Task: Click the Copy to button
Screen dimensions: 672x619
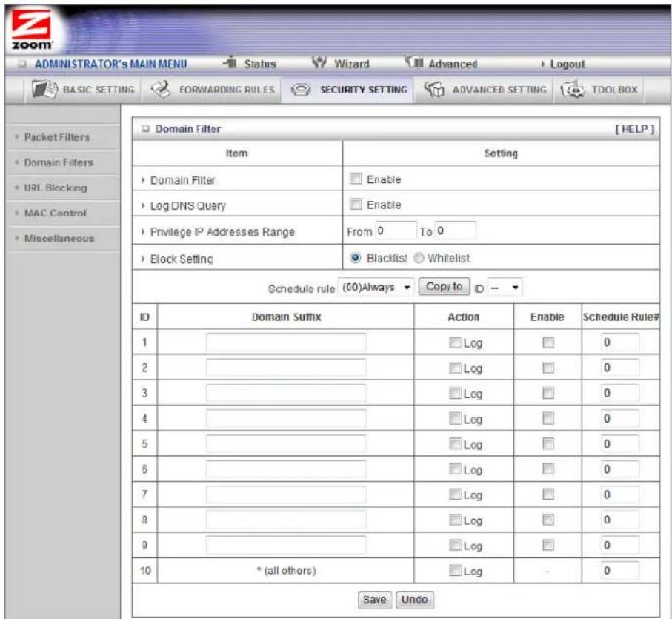Action: click(x=444, y=286)
